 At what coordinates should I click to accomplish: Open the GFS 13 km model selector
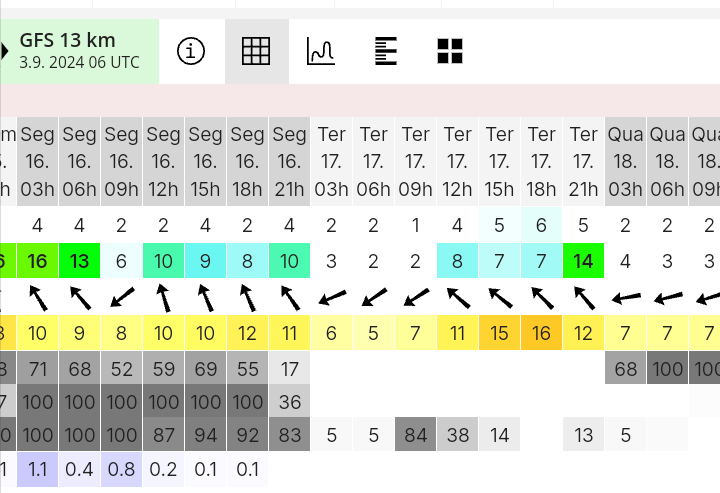pos(79,51)
